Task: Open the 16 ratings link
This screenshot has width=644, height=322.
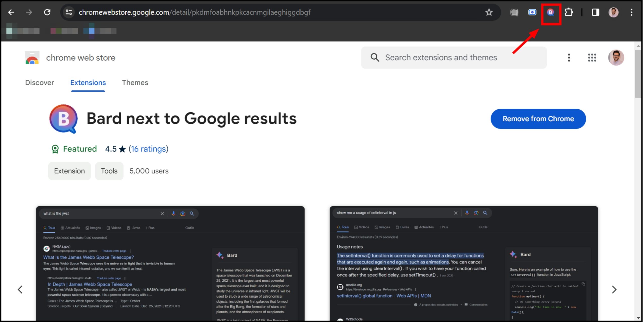Action: coord(148,149)
